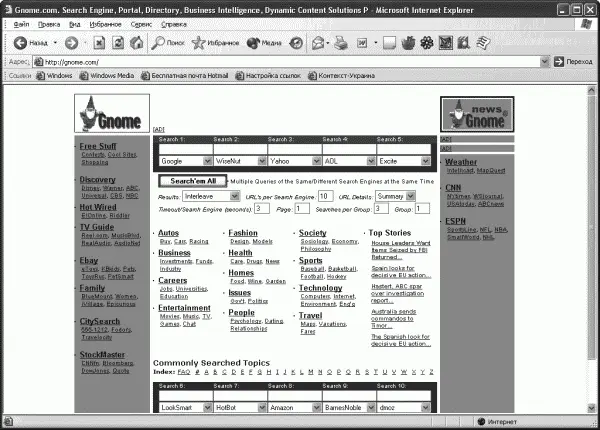
Task: Click the address bar URL field
Action: coord(291,62)
